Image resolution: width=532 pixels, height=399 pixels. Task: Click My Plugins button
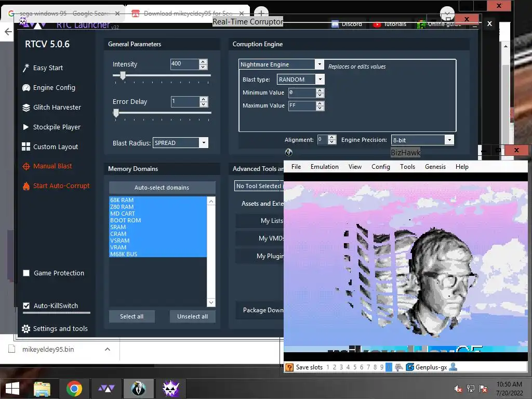coord(260,256)
